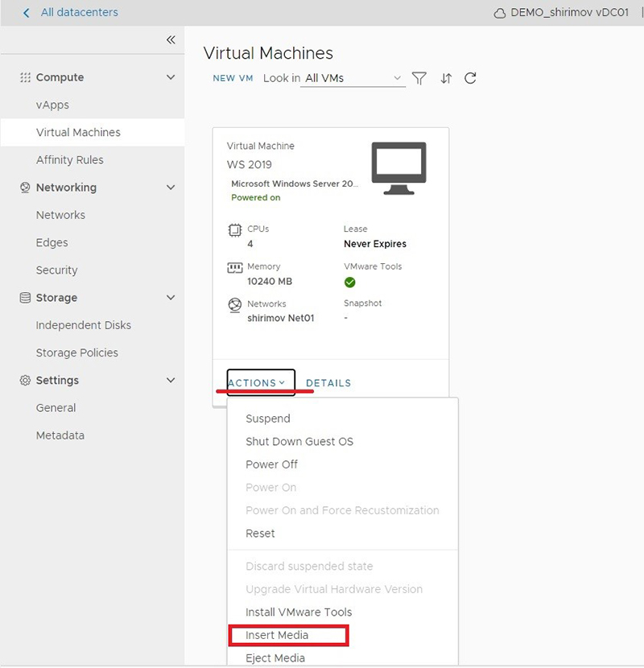This screenshot has width=644, height=668.
Task: Click the Storage section label
Action: coord(56,298)
